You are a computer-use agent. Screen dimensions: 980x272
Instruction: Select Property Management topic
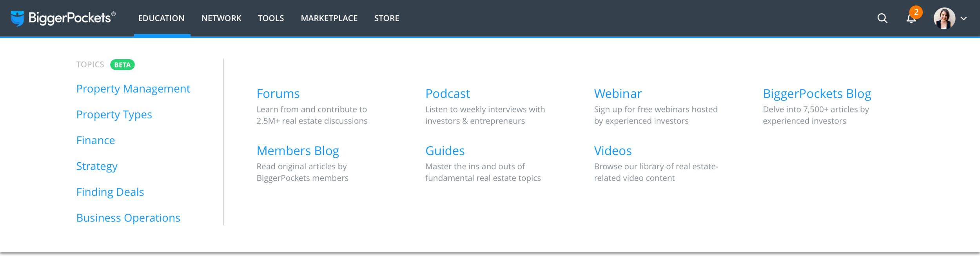click(x=133, y=89)
